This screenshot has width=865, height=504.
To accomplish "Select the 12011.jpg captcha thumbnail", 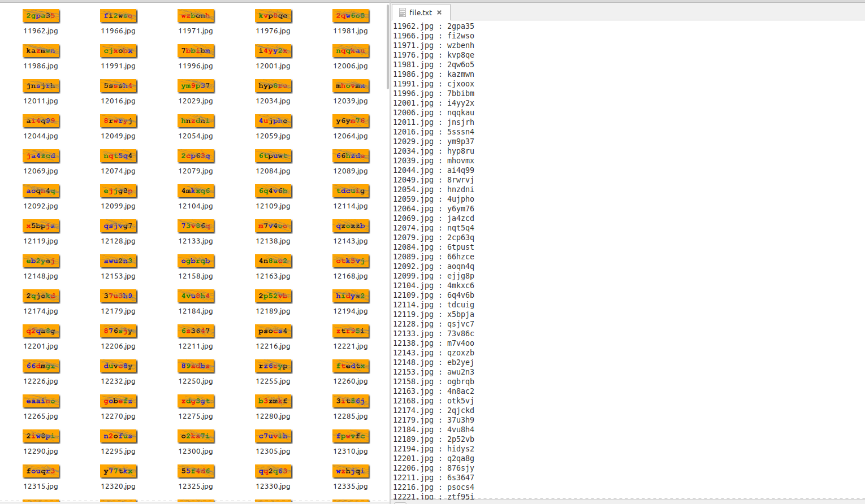I will point(41,86).
